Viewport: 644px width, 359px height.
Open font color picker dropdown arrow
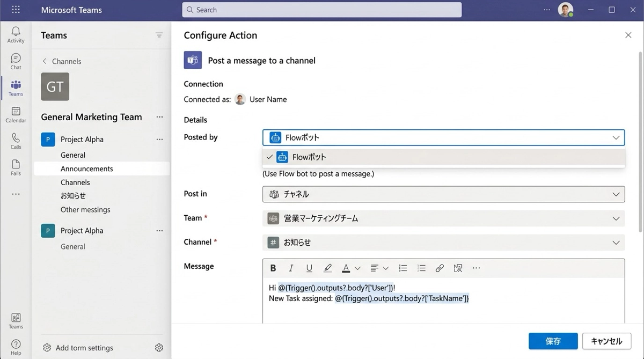(357, 268)
